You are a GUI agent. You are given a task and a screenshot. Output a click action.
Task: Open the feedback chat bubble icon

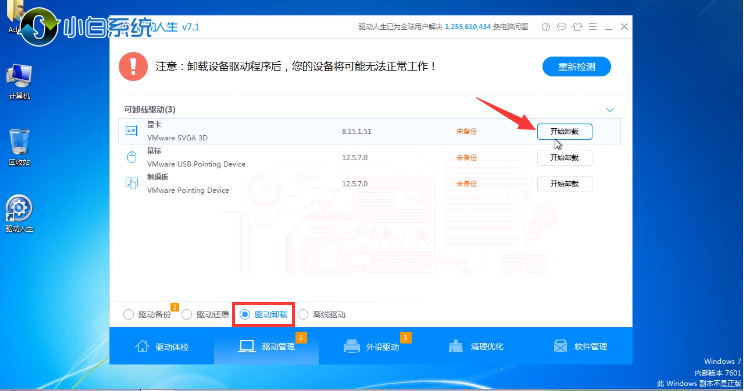point(561,27)
